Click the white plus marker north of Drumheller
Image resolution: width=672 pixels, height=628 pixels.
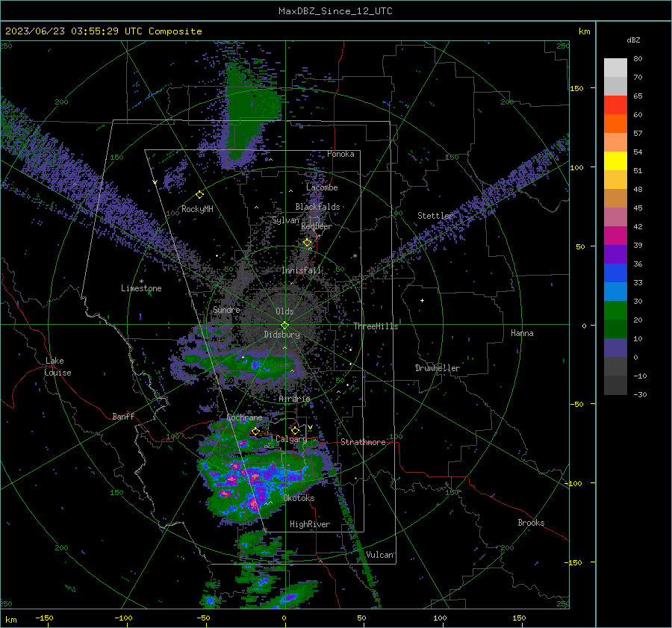422,300
